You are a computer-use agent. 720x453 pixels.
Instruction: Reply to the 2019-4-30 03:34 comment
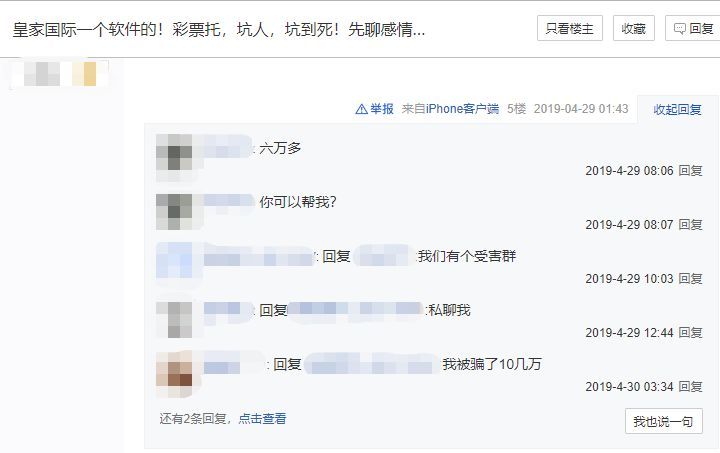coord(691,387)
